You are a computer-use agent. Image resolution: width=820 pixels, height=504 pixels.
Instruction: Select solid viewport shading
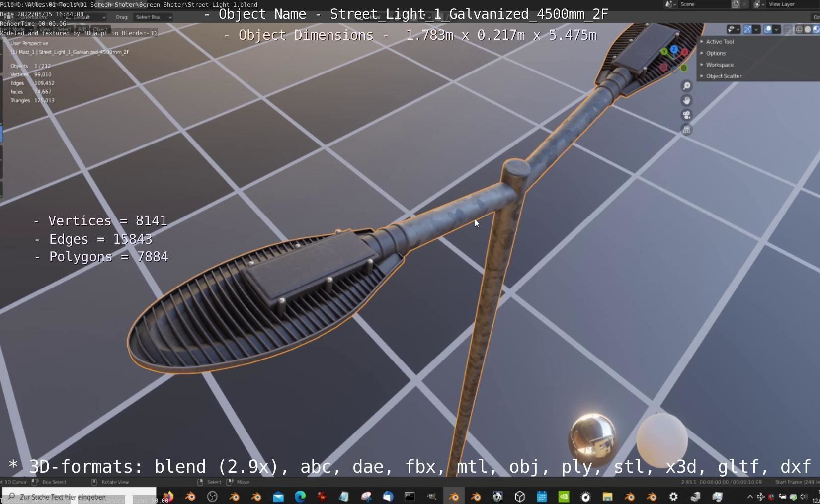[808, 29]
